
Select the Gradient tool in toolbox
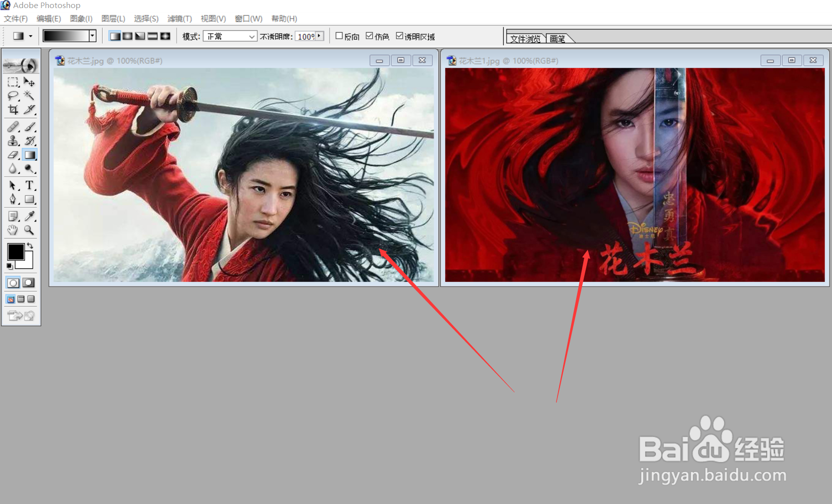(x=30, y=155)
